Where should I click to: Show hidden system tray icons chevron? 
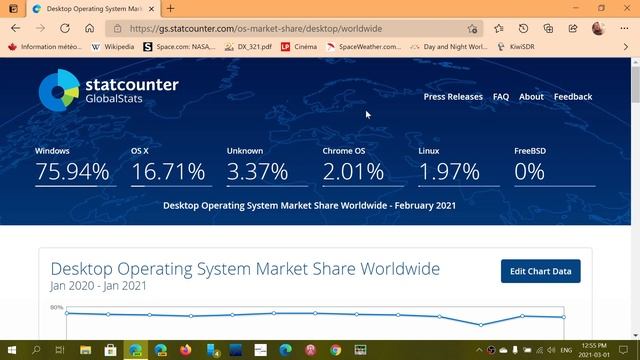tap(478, 350)
